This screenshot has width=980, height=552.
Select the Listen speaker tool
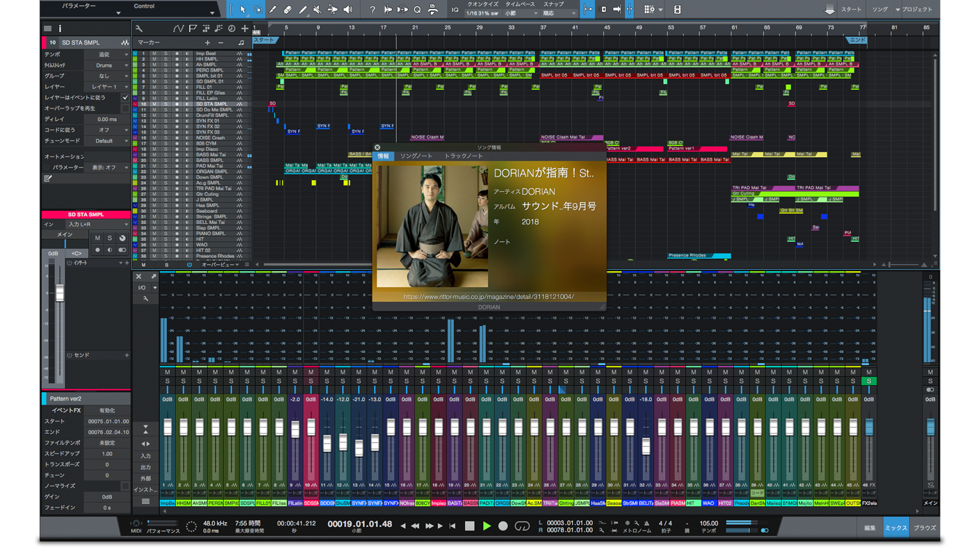pos(348,9)
